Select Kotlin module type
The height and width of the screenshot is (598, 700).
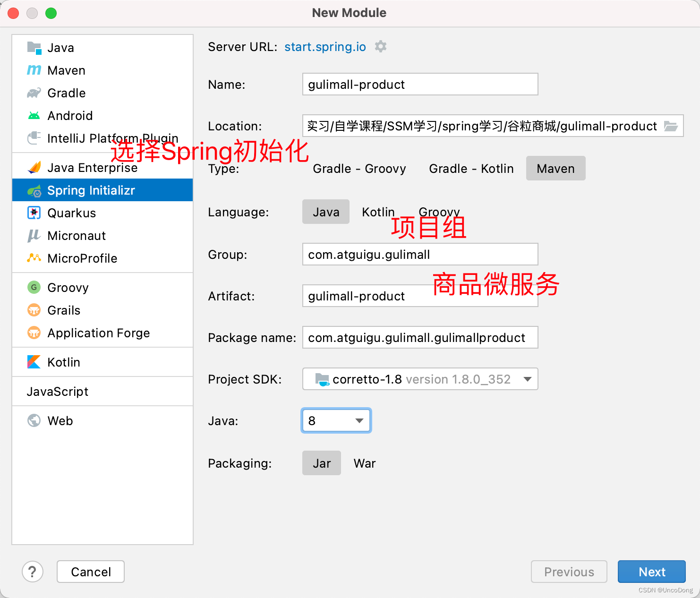(102, 362)
